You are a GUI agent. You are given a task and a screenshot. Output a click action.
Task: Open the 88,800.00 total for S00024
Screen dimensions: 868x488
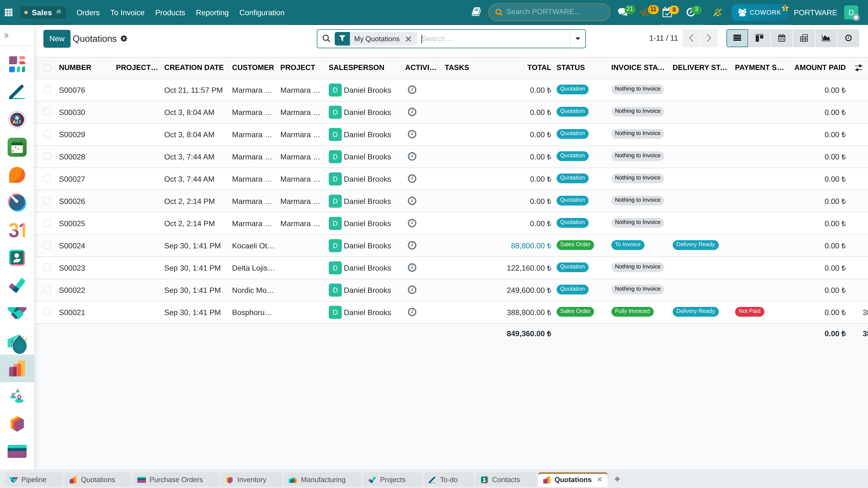531,246
